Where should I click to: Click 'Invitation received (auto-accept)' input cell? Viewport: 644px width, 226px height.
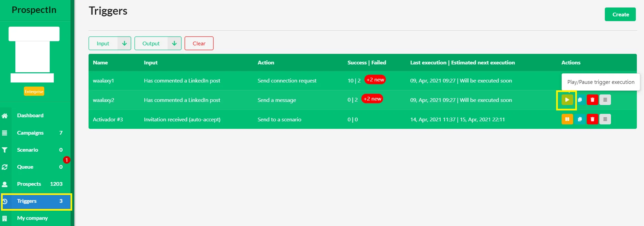tap(182, 120)
